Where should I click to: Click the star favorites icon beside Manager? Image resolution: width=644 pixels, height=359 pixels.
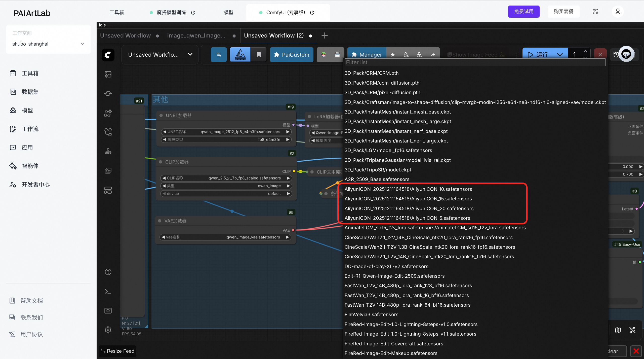pyautogui.click(x=393, y=55)
